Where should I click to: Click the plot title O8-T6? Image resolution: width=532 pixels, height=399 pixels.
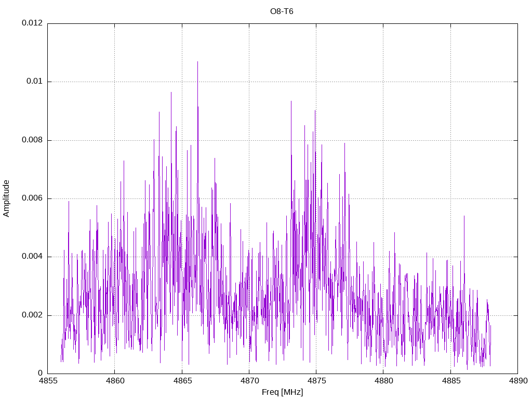tap(282, 11)
